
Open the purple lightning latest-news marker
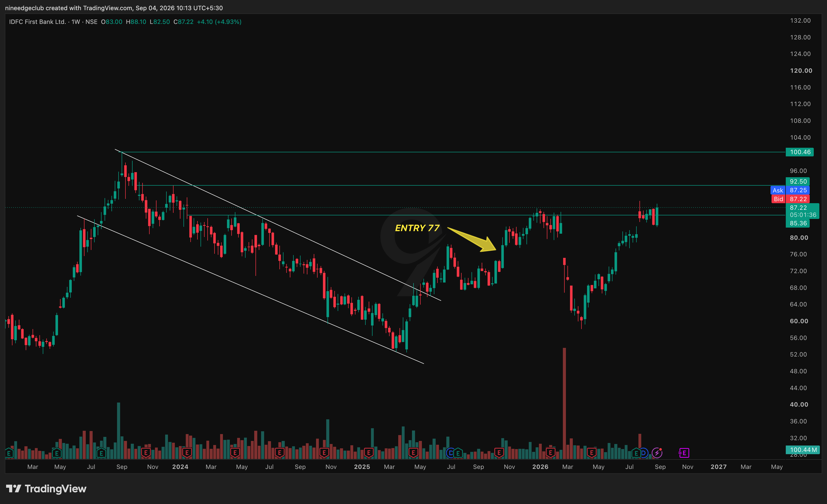coord(657,453)
